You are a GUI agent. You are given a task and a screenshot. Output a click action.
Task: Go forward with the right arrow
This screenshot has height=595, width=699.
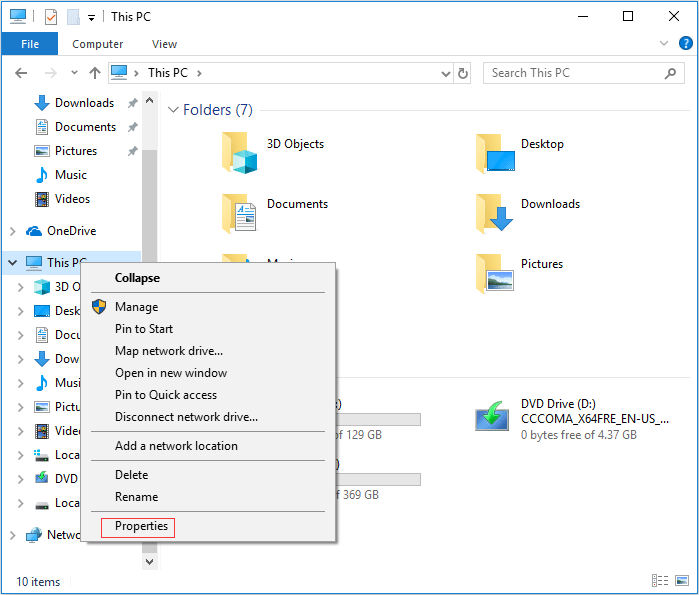(x=51, y=73)
